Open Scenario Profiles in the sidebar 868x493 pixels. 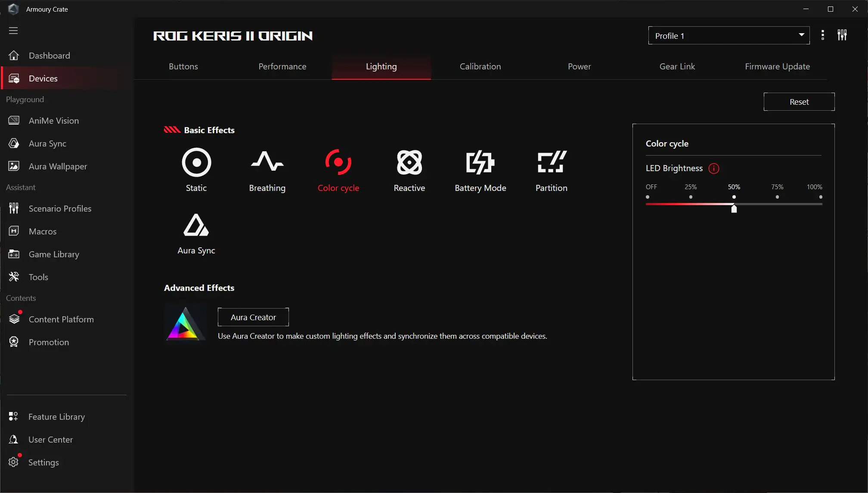60,208
